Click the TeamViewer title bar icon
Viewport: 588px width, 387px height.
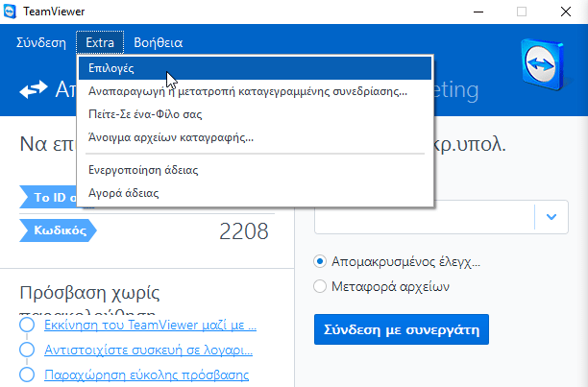[x=10, y=12]
